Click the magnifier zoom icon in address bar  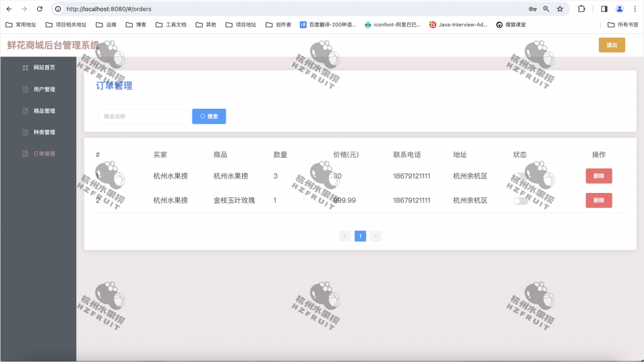pos(547,9)
